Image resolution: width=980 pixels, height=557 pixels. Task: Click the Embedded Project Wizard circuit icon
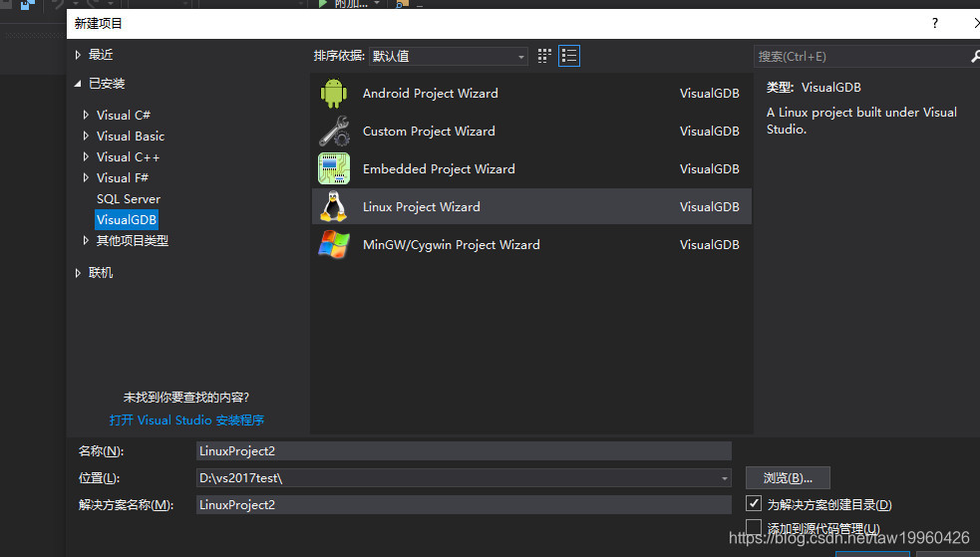click(x=334, y=169)
